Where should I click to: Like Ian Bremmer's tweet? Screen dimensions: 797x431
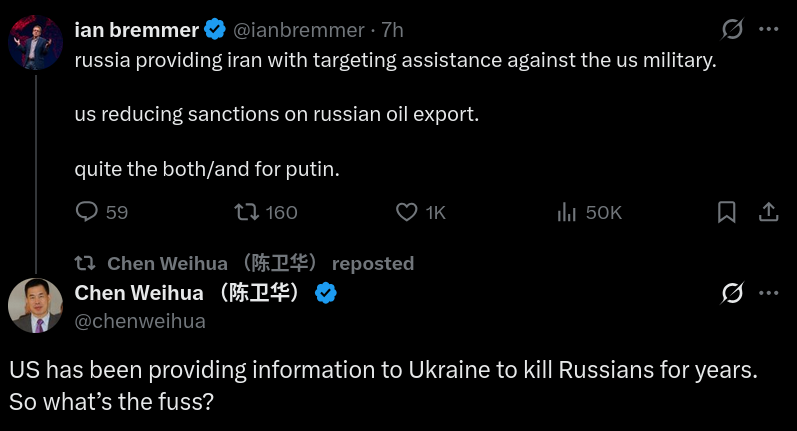coord(406,212)
